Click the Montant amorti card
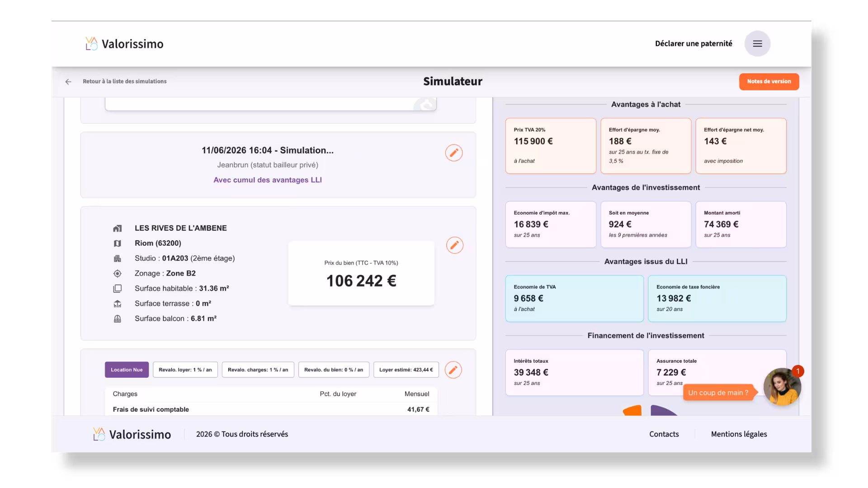Image resolution: width=868 pixels, height=488 pixels. (741, 225)
